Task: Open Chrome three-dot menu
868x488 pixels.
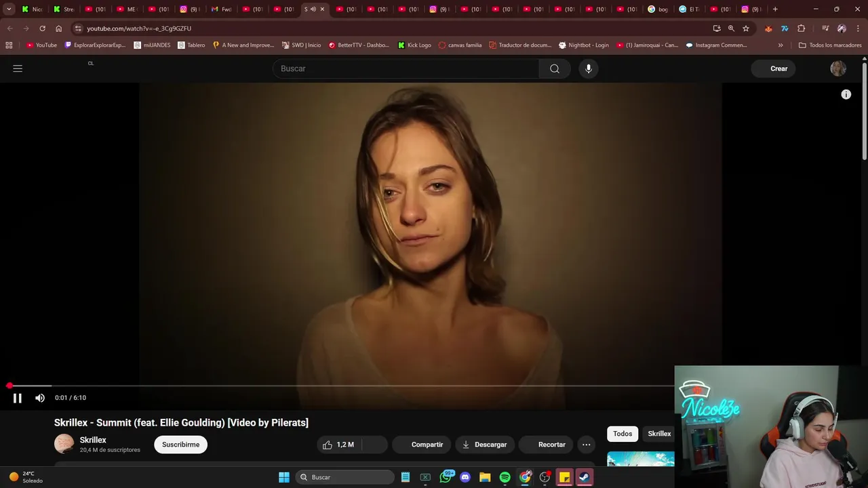Action: (858, 28)
